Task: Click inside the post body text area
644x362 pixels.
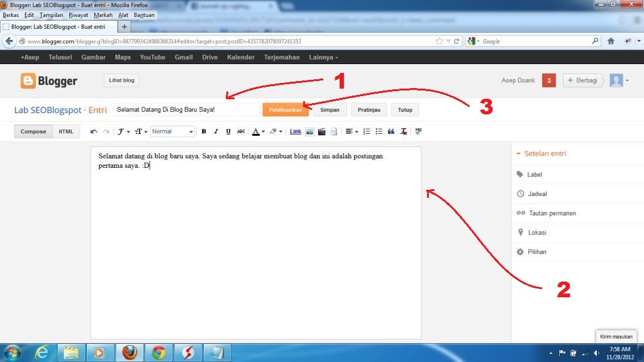Action: click(256, 243)
